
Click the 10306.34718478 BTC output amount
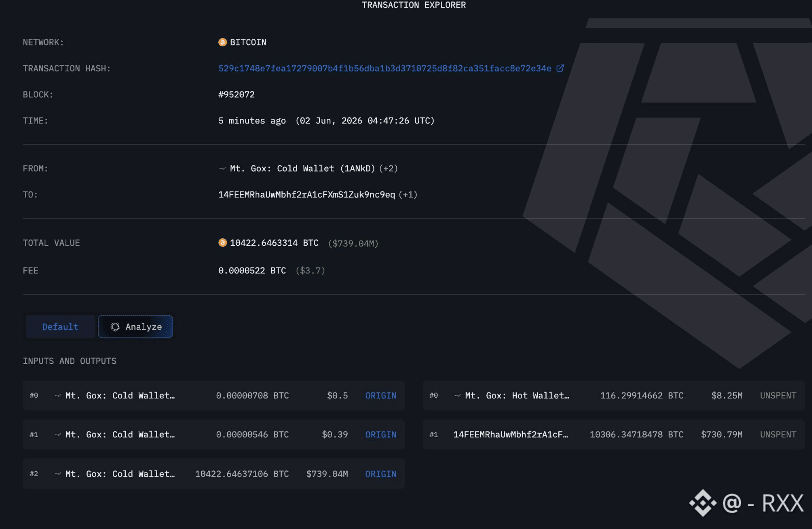coord(636,435)
